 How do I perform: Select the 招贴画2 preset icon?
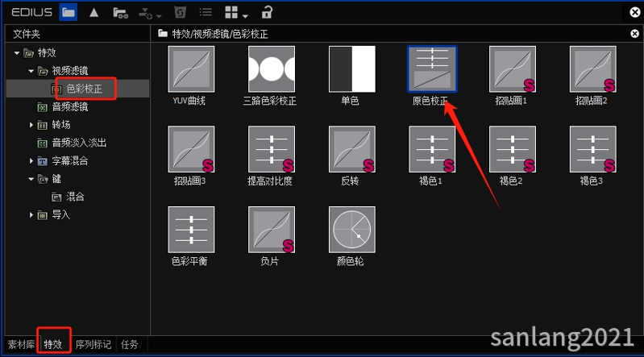[x=592, y=69]
